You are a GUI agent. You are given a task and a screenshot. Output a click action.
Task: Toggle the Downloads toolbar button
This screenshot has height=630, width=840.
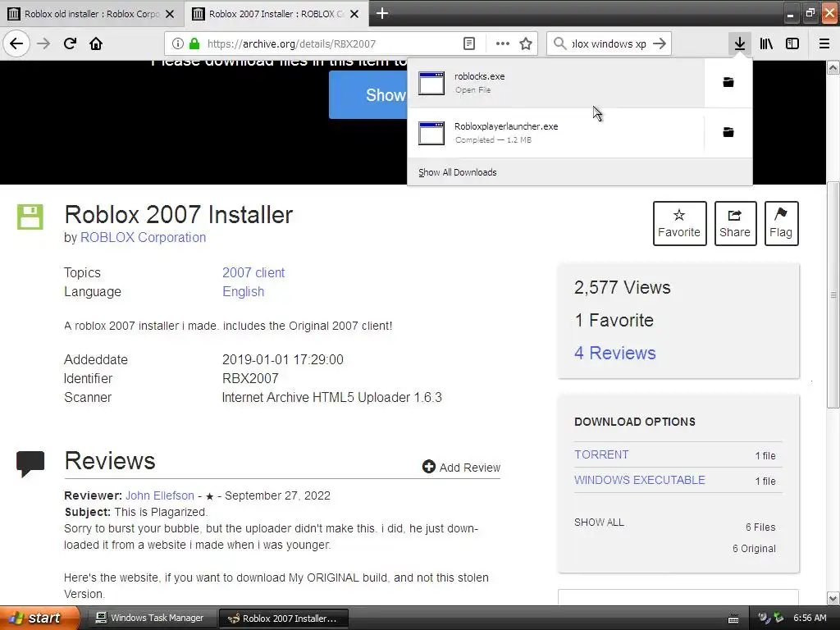[x=739, y=43]
